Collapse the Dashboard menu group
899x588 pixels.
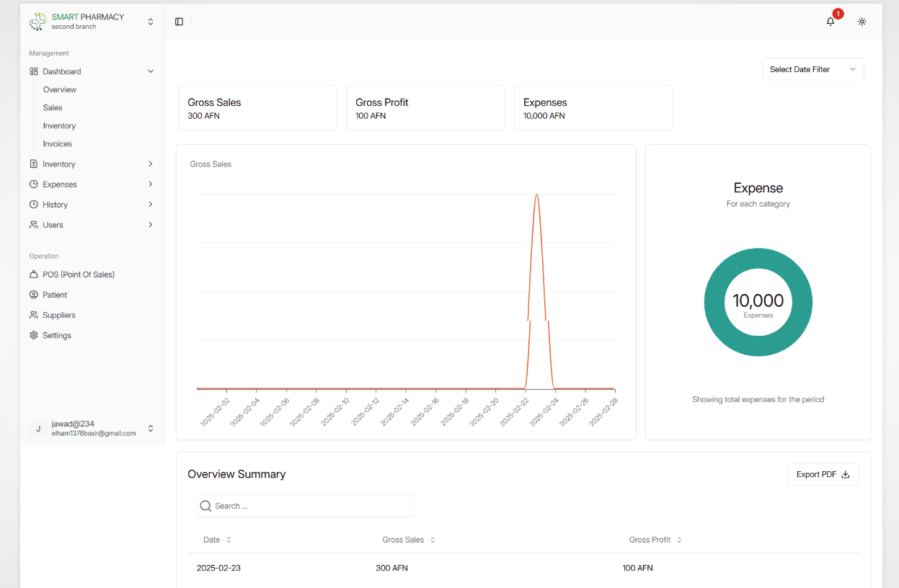pos(151,71)
